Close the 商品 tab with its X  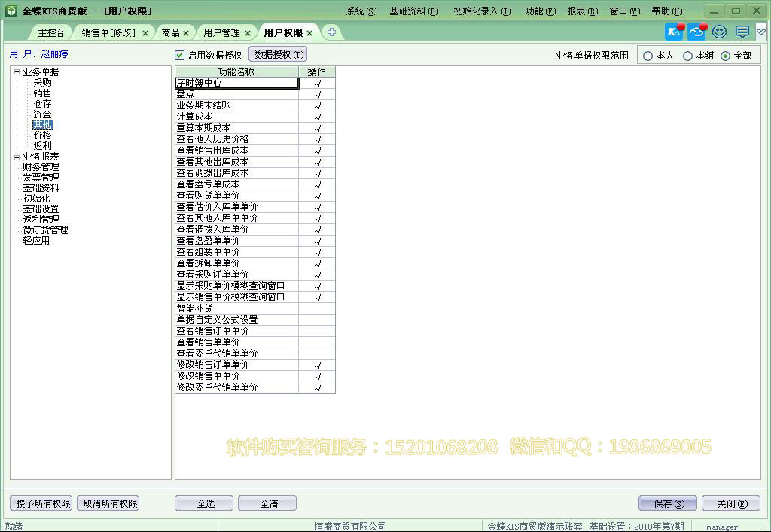[186, 33]
